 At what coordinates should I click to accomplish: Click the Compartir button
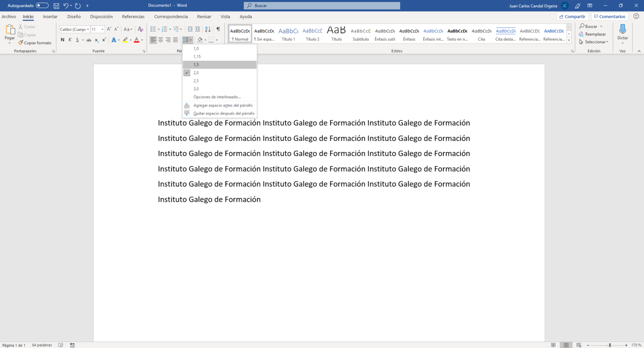[572, 17]
